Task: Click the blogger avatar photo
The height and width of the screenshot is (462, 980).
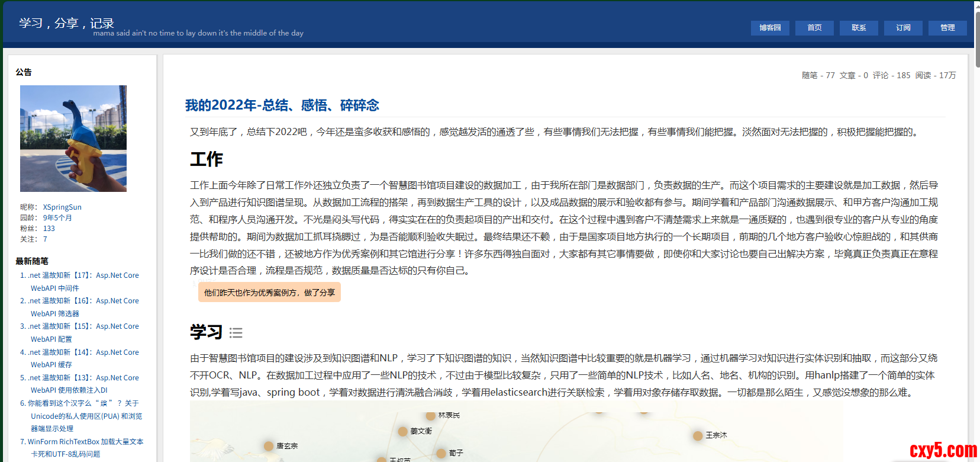Action: pos(73,139)
